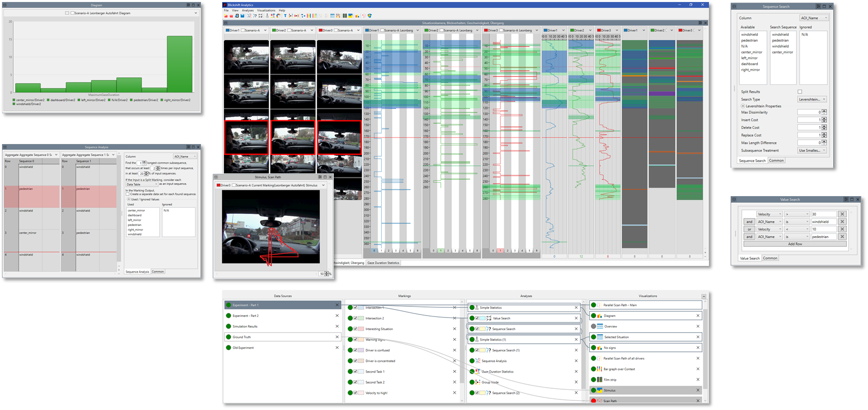
Task: Click the Stimulus picture toolbar icon
Action: pyautogui.click(x=350, y=16)
